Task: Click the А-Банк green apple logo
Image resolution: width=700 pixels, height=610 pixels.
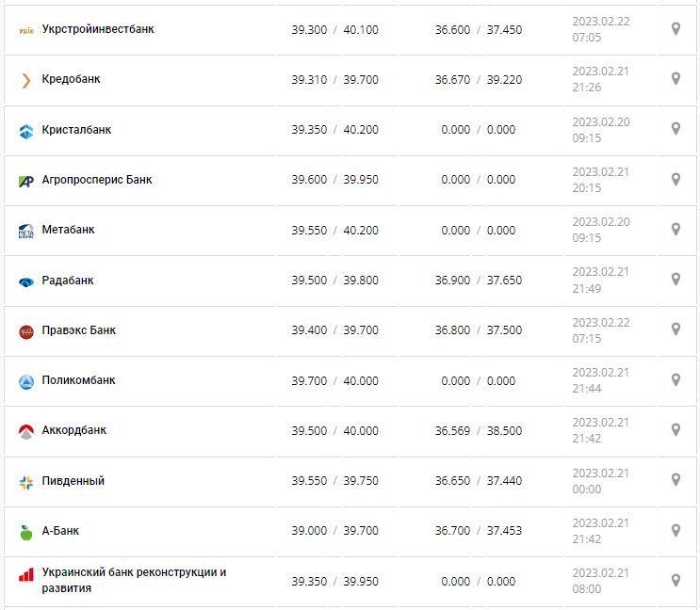Action: tap(26, 532)
